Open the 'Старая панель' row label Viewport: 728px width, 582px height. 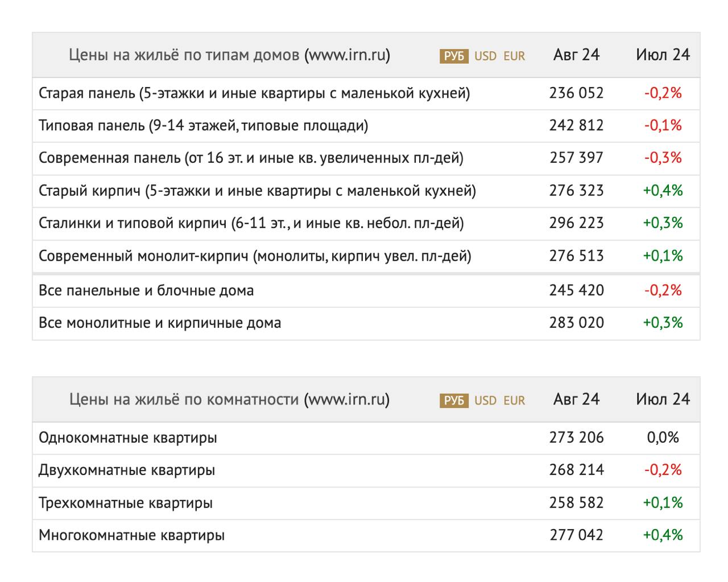254,93
